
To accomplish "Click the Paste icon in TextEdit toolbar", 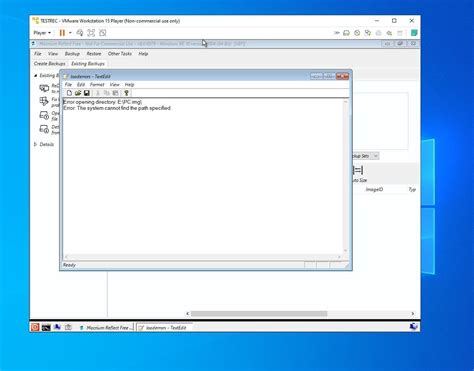I will (x=115, y=93).
